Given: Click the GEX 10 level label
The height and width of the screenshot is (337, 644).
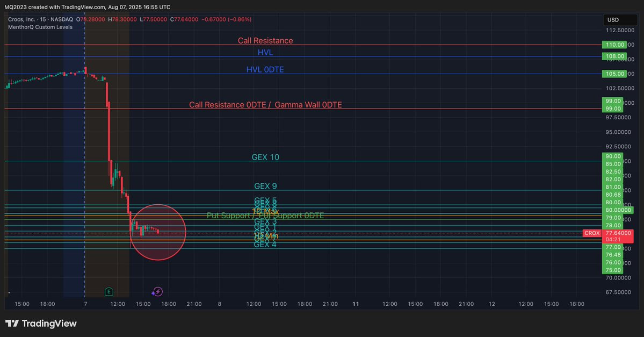Looking at the screenshot, I should (x=265, y=157).
